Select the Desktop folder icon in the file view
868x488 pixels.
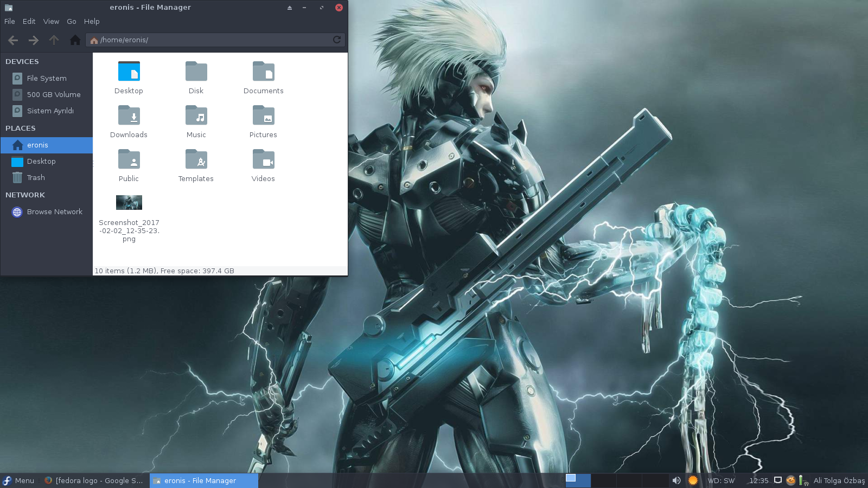pyautogui.click(x=129, y=72)
